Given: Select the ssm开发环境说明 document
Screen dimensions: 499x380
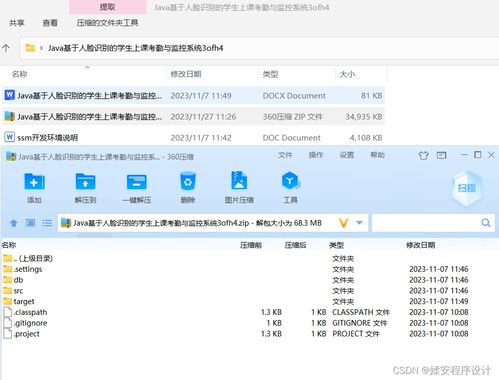Looking at the screenshot, I should click(193, 137).
